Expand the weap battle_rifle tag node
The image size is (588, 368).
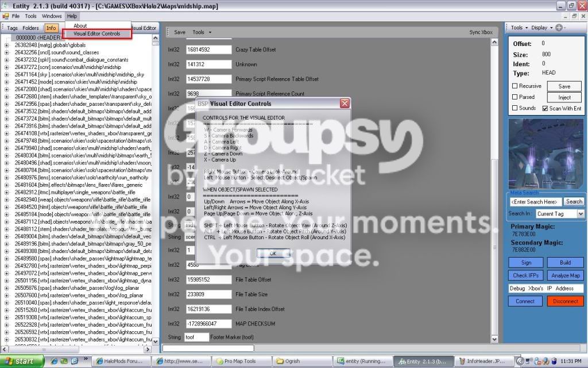[6, 200]
